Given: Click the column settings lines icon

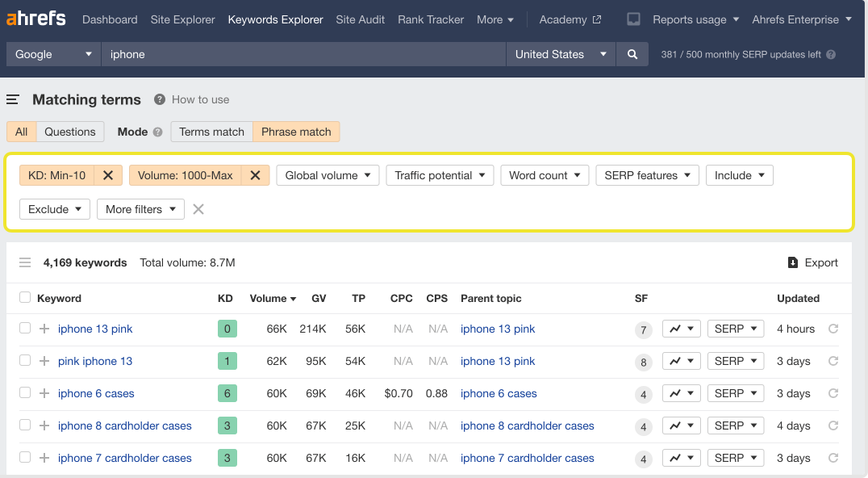Looking at the screenshot, I should [25, 262].
